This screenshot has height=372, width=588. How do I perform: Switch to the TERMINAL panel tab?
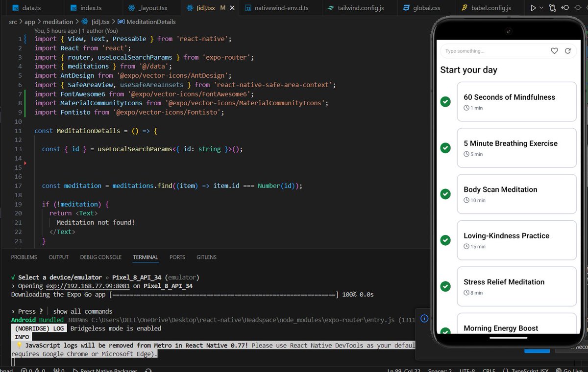[145, 257]
